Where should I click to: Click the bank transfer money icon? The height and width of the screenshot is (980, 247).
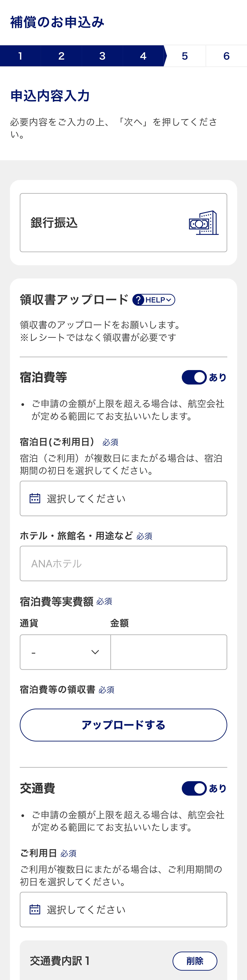204,223
